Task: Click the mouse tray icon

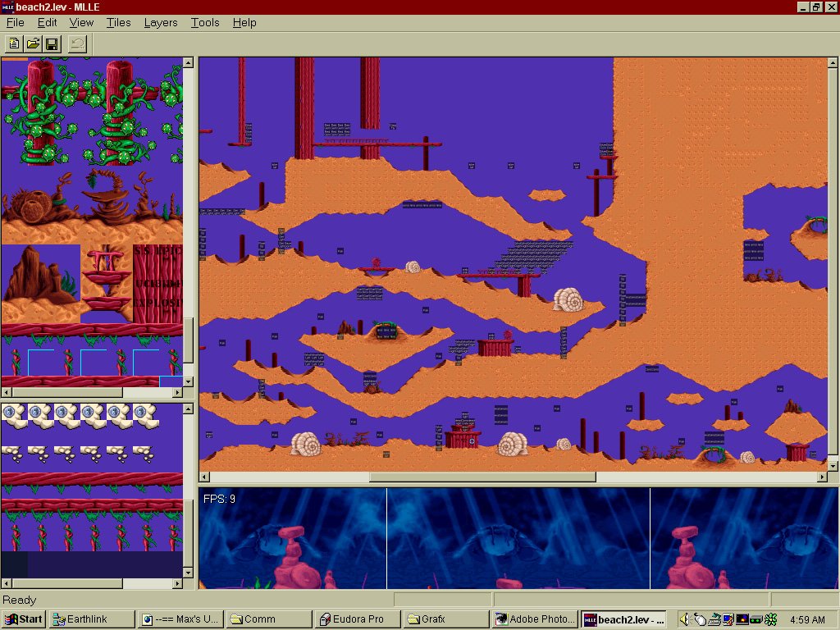Action: click(x=699, y=620)
